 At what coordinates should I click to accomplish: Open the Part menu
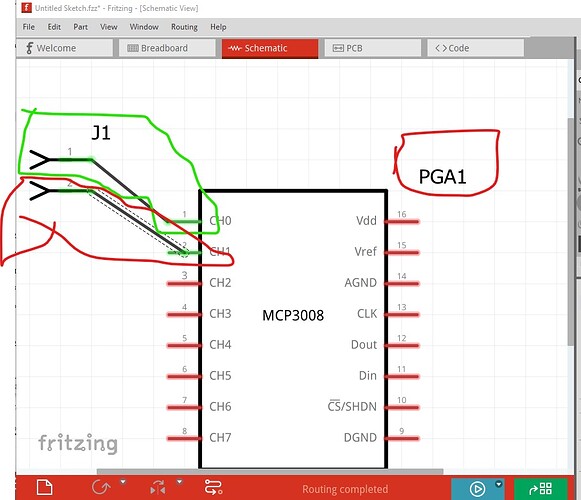pos(80,27)
